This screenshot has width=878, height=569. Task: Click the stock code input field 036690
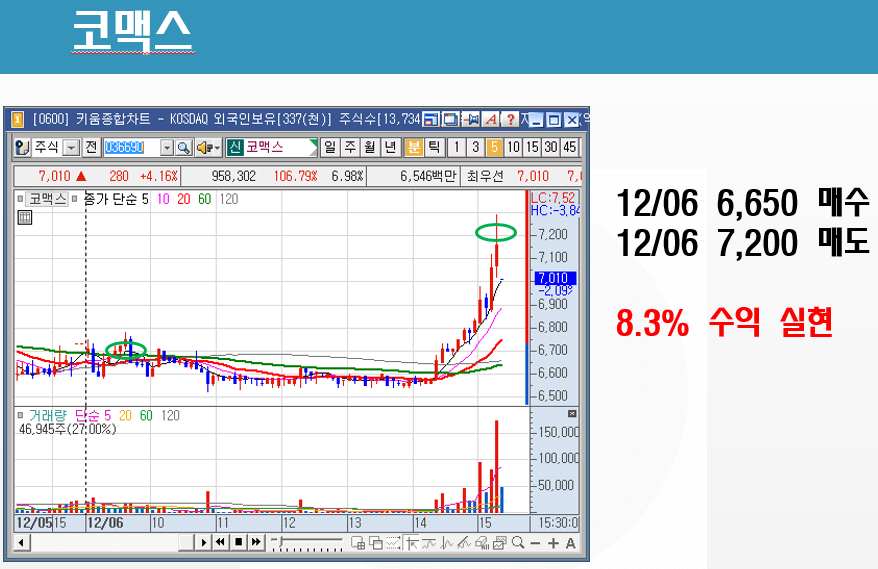(x=132, y=148)
